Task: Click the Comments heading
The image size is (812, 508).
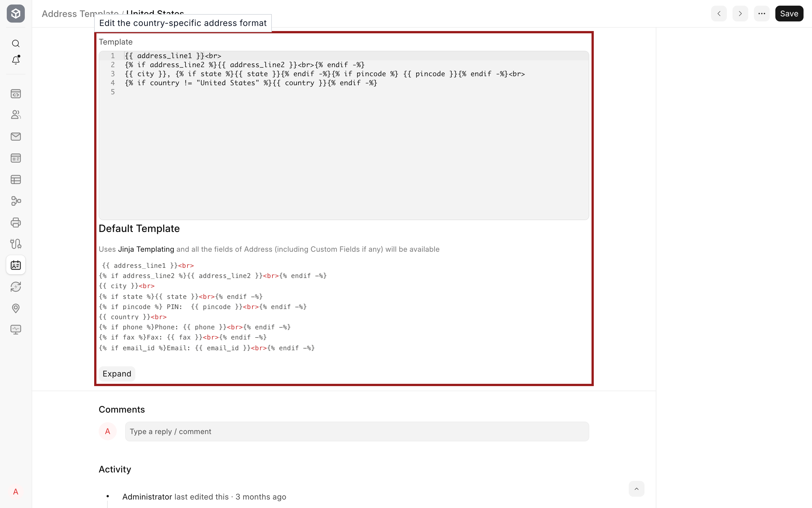Action: [122, 410]
